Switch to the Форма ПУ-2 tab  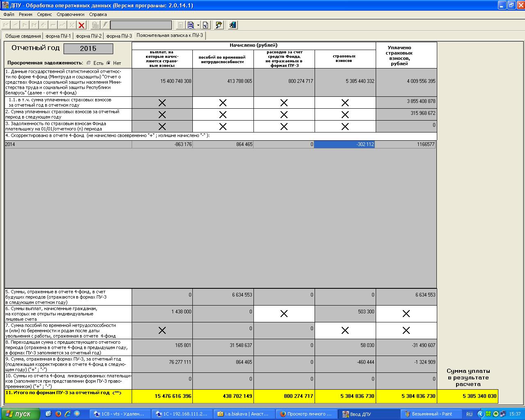pos(89,36)
